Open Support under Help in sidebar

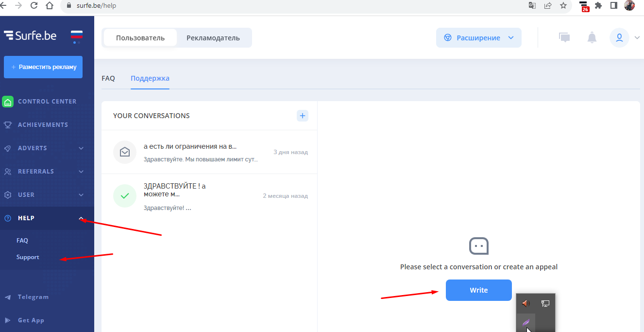(28, 257)
